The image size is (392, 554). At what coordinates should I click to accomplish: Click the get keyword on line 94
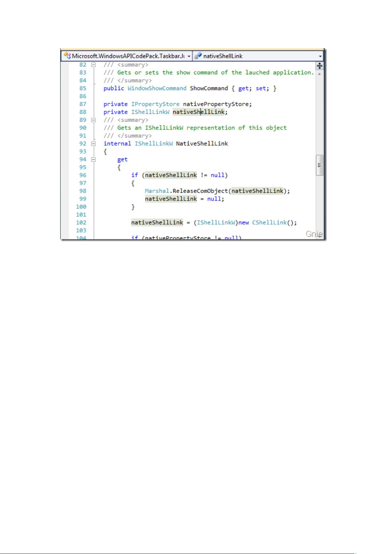[x=122, y=159]
